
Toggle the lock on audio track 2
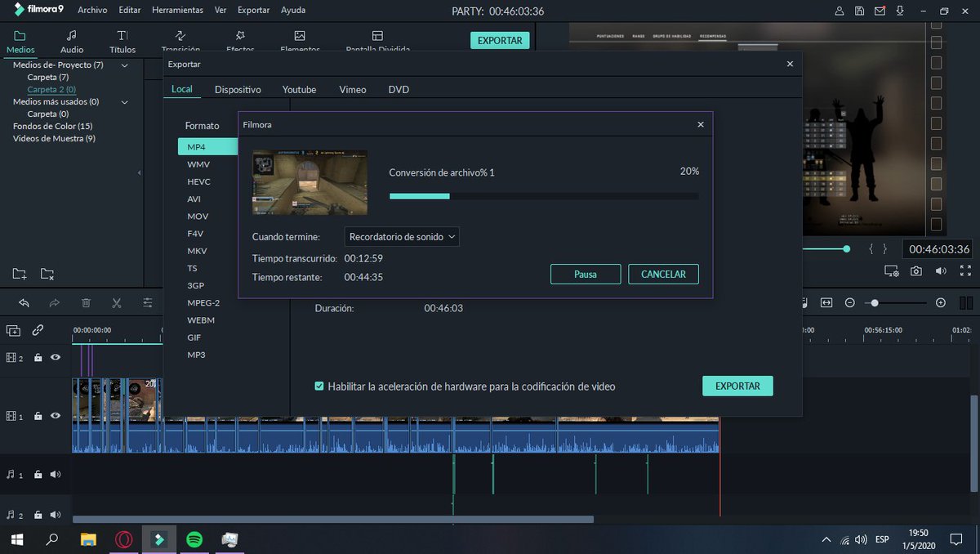coord(38,515)
